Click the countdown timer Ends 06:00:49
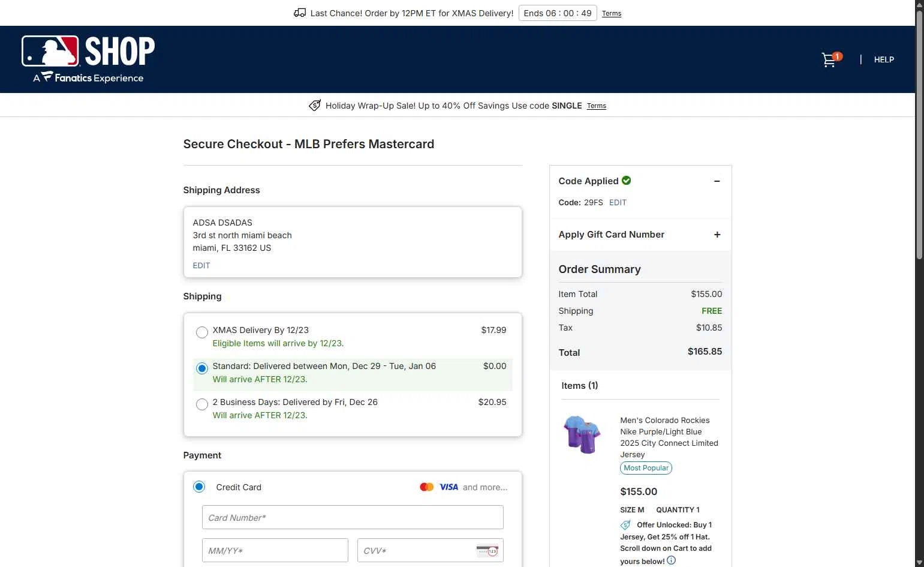924x567 pixels. coord(558,13)
